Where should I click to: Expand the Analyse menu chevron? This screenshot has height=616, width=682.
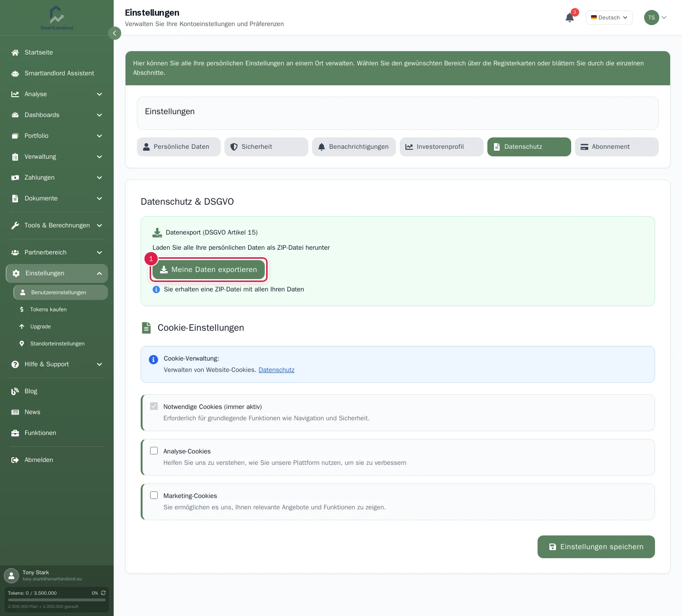tap(99, 94)
